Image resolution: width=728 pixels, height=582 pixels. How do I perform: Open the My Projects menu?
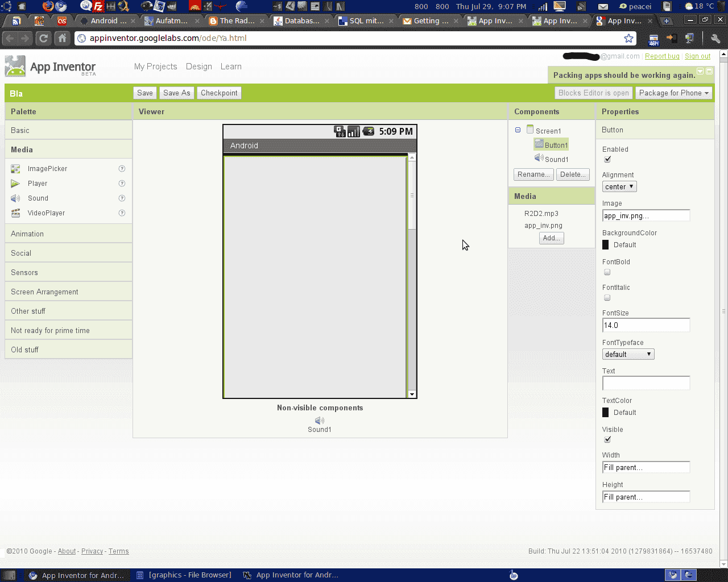tap(155, 66)
